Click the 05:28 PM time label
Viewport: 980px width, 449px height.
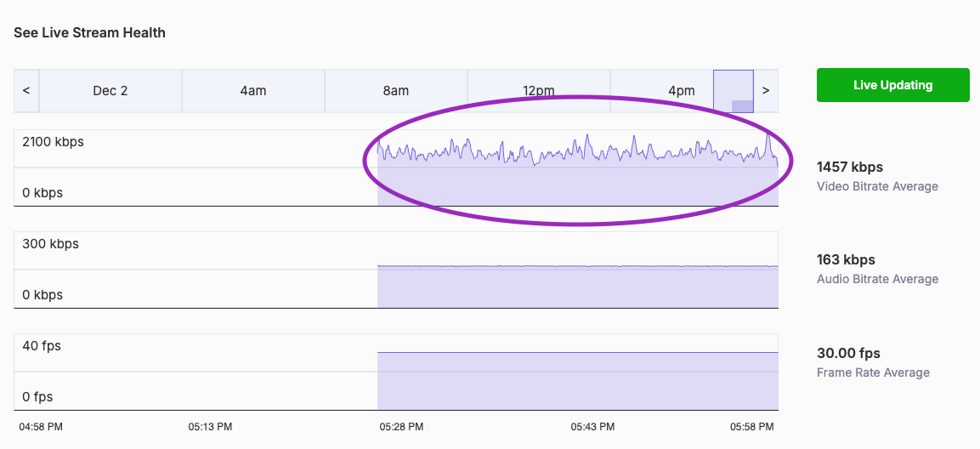click(402, 427)
